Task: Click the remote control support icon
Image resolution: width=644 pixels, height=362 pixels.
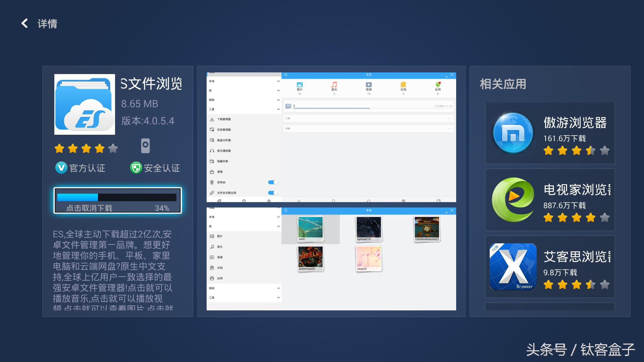Action: tap(145, 146)
